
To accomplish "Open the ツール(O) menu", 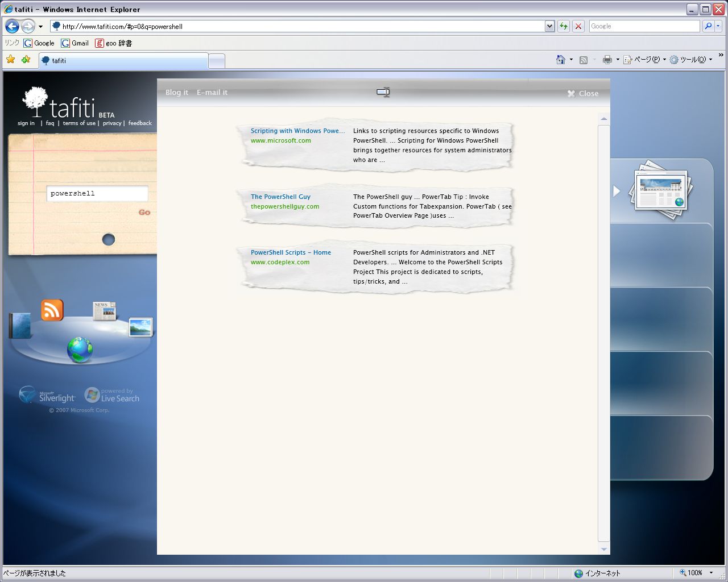I will point(691,60).
